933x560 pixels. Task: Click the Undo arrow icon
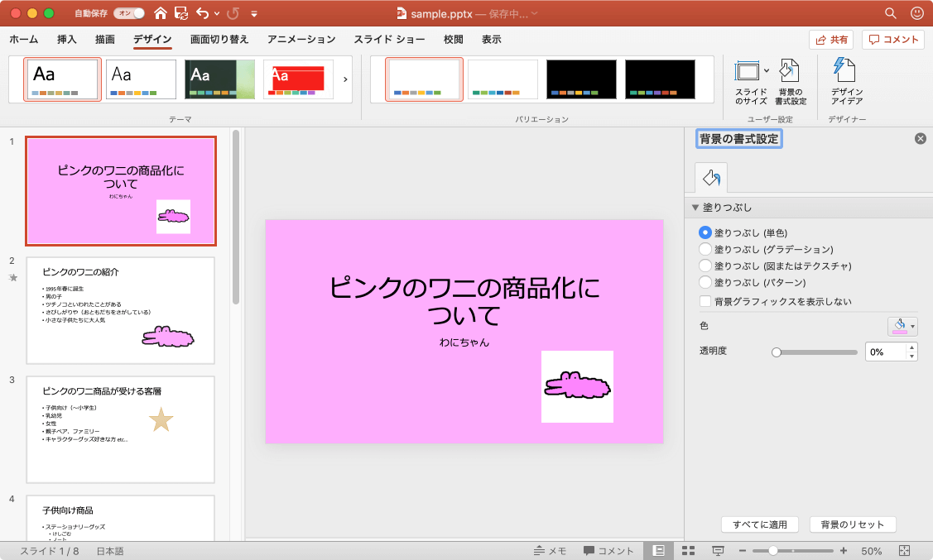pos(202,13)
